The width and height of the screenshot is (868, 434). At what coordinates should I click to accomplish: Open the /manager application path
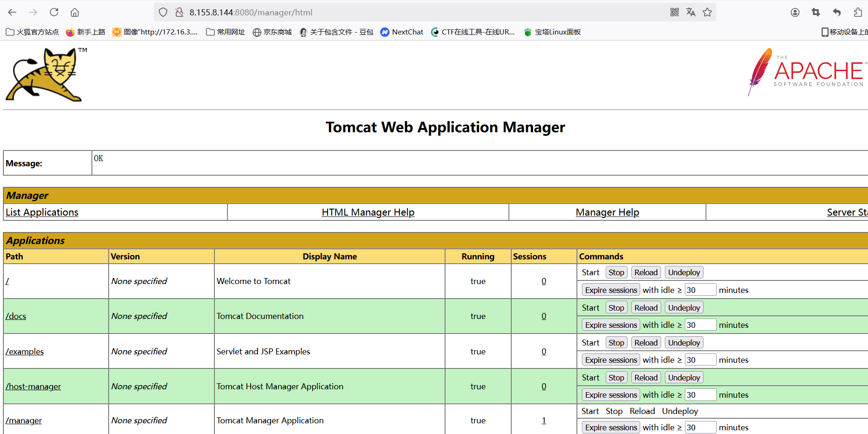coord(24,420)
